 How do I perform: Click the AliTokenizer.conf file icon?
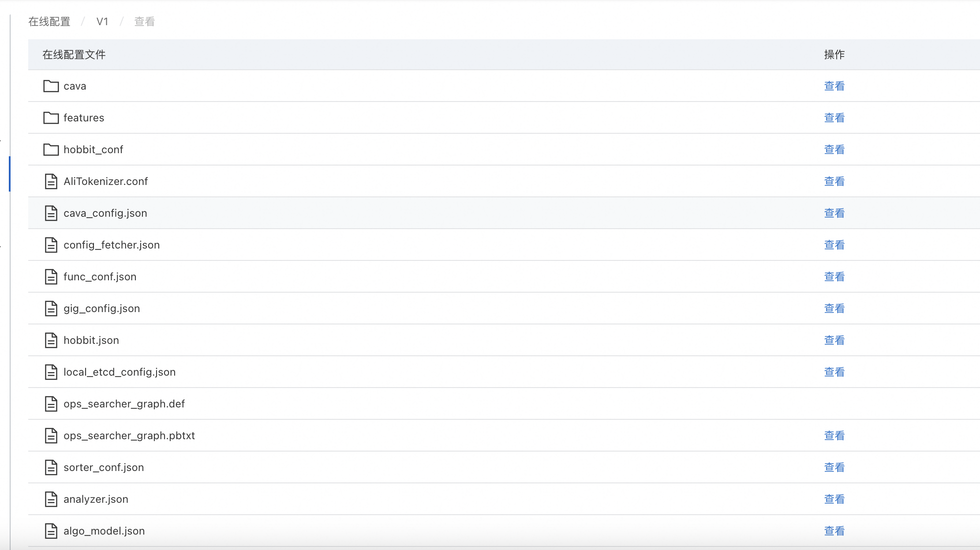click(x=51, y=181)
